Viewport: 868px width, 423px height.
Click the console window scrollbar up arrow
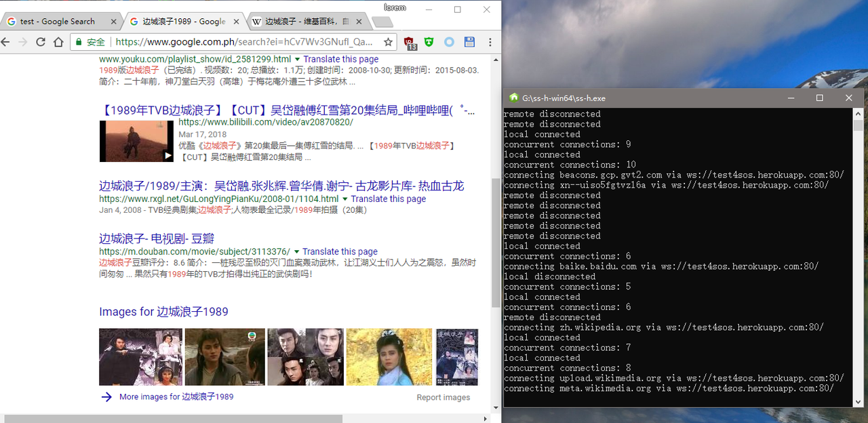click(x=858, y=114)
